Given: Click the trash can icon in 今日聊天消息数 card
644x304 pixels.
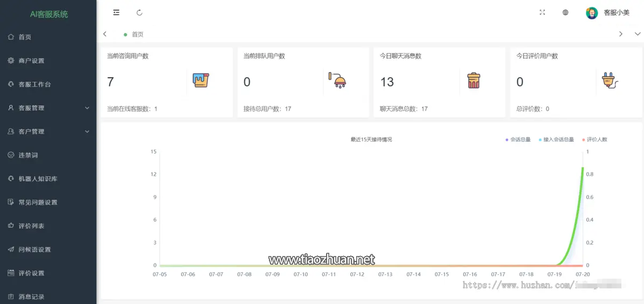Looking at the screenshot, I should coord(474,80).
